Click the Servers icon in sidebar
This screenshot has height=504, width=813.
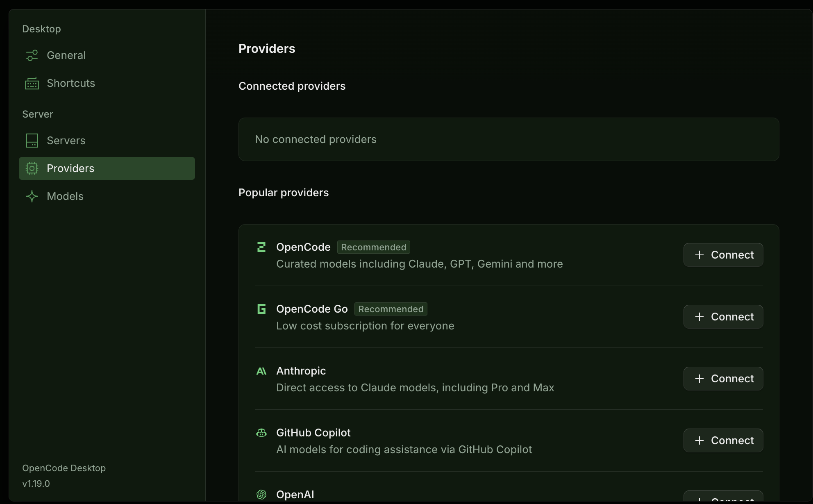32,141
